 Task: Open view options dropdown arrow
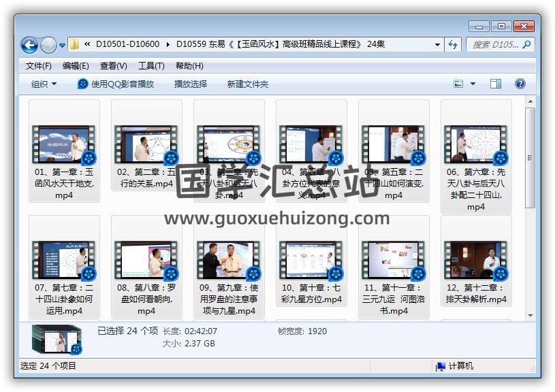click(473, 84)
